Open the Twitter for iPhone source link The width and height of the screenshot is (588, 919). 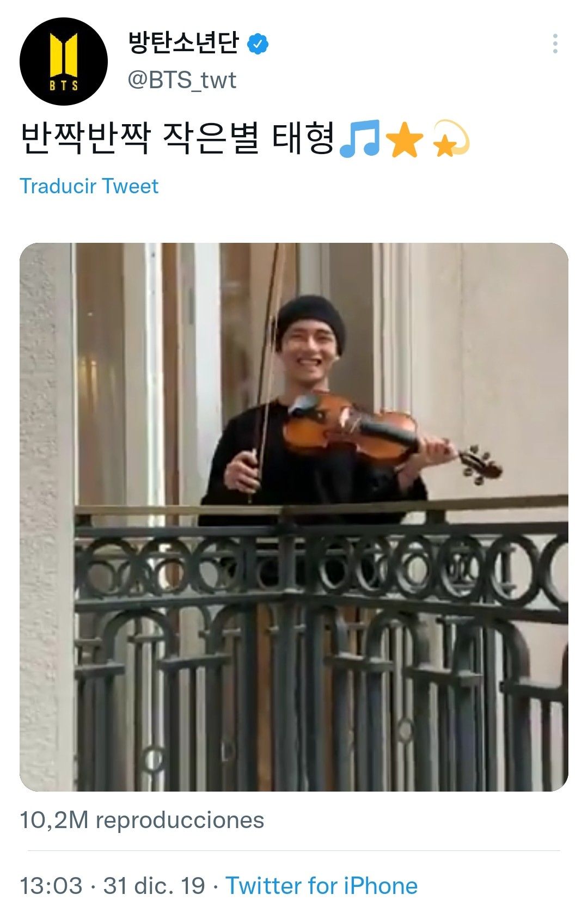[322, 886]
